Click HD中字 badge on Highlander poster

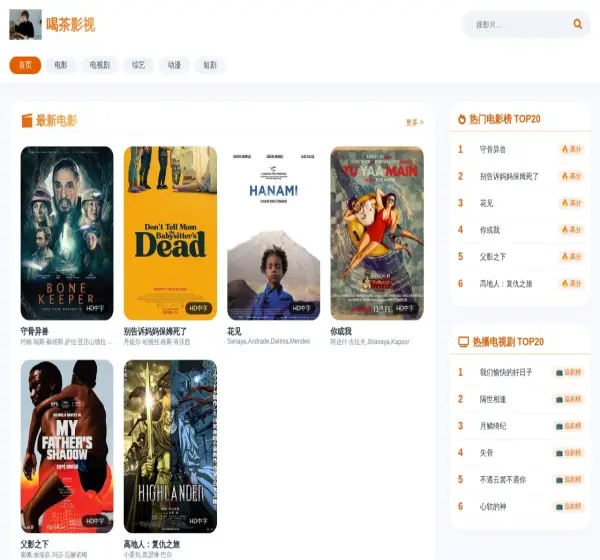point(198,521)
